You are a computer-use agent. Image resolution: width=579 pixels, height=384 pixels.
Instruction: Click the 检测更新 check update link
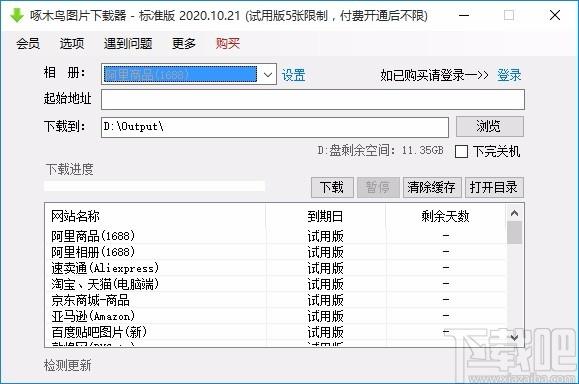pyautogui.click(x=67, y=366)
